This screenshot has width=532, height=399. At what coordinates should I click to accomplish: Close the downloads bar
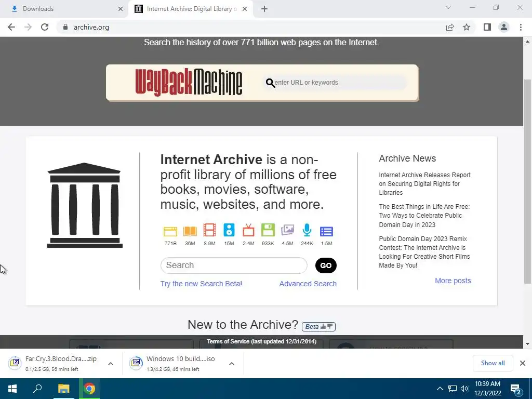[x=523, y=363]
